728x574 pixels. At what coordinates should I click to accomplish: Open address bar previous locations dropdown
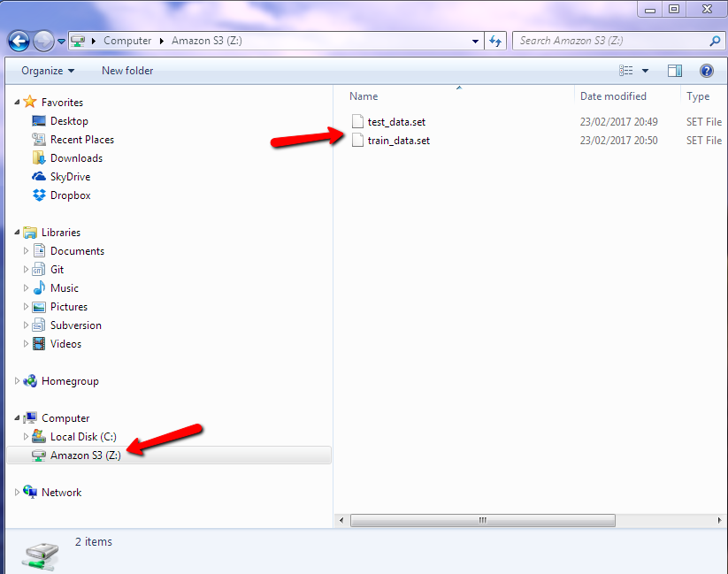(x=475, y=41)
